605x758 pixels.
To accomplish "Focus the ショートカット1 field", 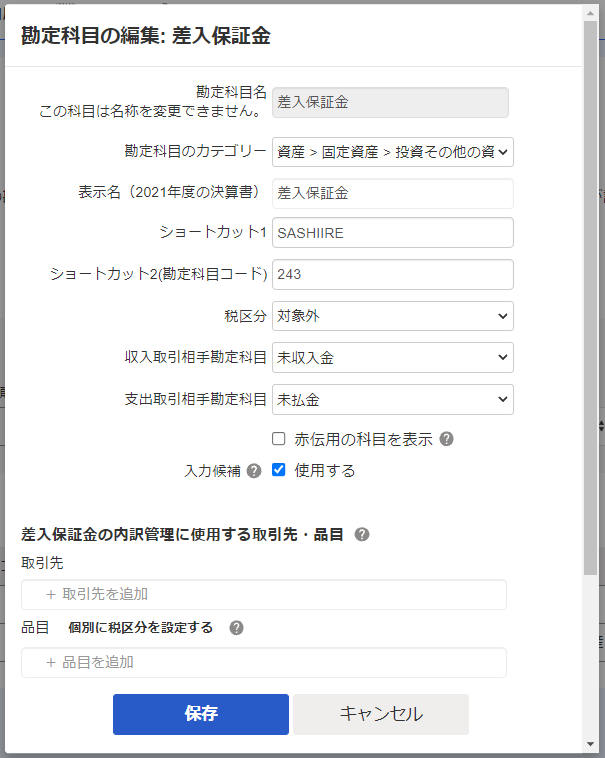I will (x=392, y=232).
